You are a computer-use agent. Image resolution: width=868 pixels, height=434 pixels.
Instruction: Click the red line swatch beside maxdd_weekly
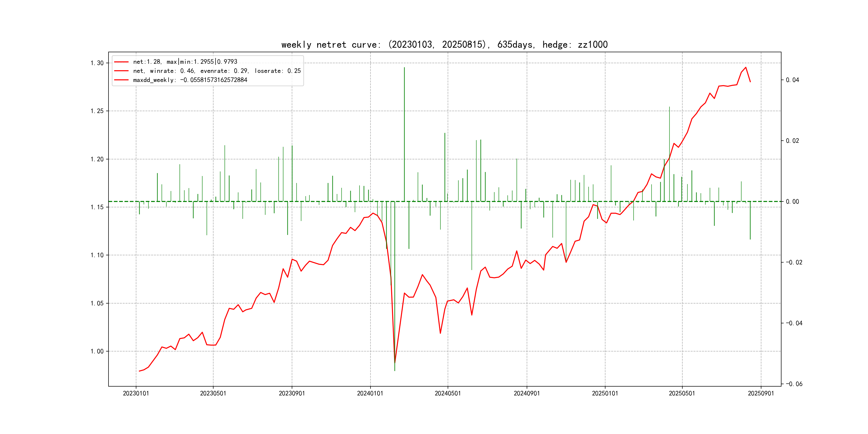(121, 80)
